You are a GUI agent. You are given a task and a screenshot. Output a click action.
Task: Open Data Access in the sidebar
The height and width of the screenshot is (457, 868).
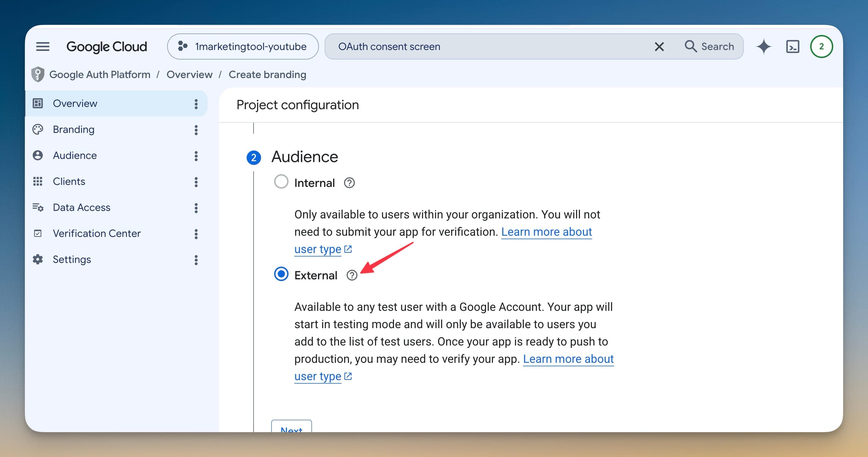click(x=116, y=207)
